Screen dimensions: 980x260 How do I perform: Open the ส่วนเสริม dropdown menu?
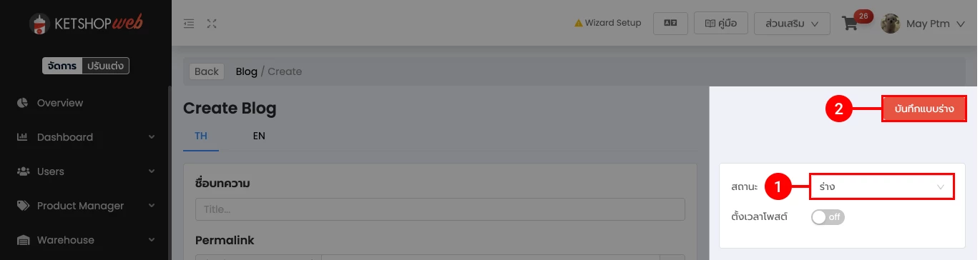[792, 23]
